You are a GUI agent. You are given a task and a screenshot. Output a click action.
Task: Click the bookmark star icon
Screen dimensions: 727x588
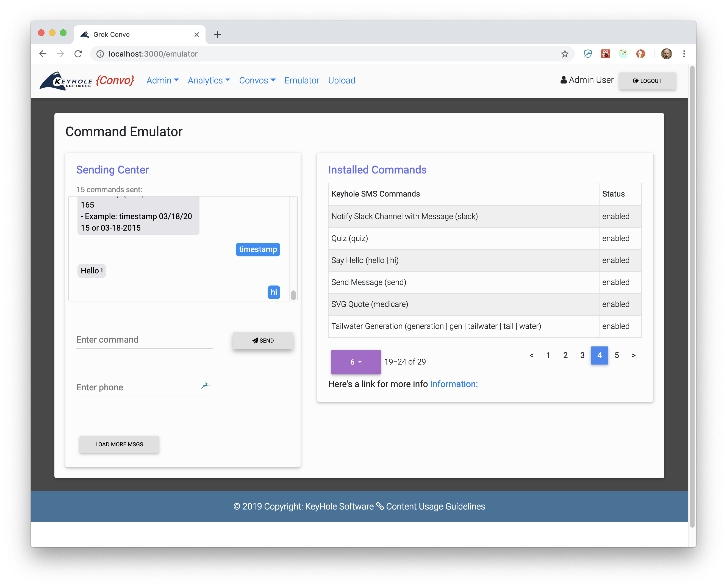[x=564, y=54]
